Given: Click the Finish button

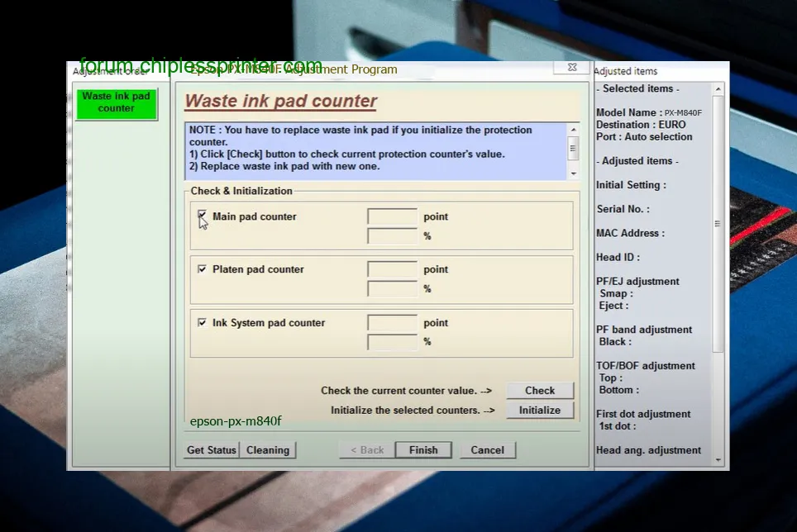Looking at the screenshot, I should click(x=423, y=449).
